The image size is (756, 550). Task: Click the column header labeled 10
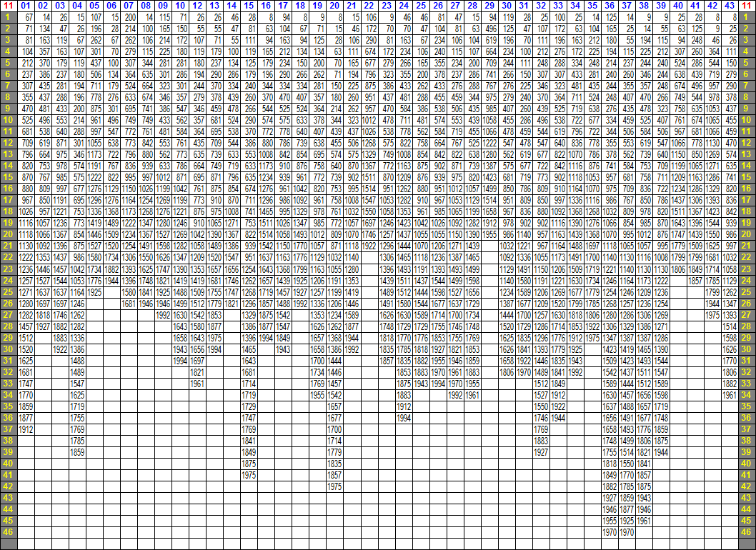point(180,5)
